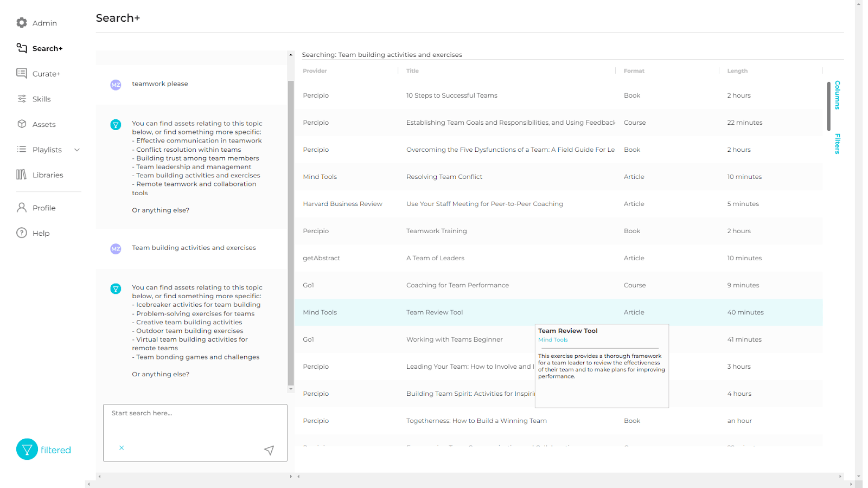Image resolution: width=868 pixels, height=488 pixels.
Task: Select the Team Review Tool result row
Action: point(434,312)
